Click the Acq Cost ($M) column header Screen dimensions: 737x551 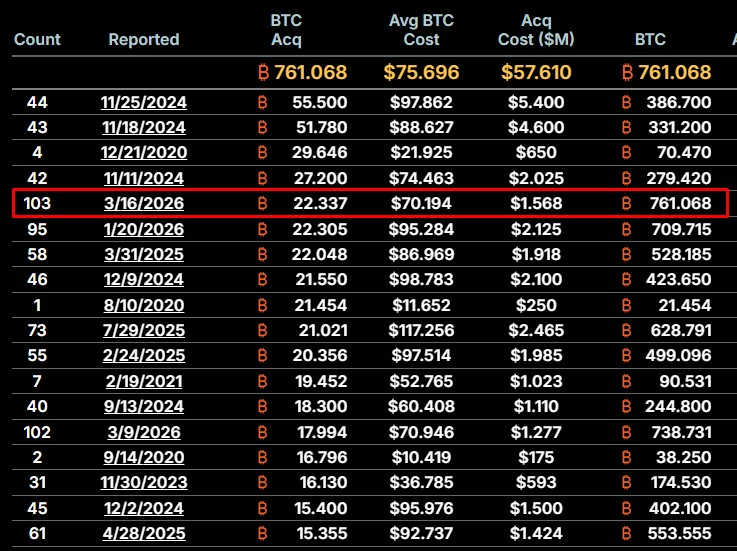click(x=536, y=30)
